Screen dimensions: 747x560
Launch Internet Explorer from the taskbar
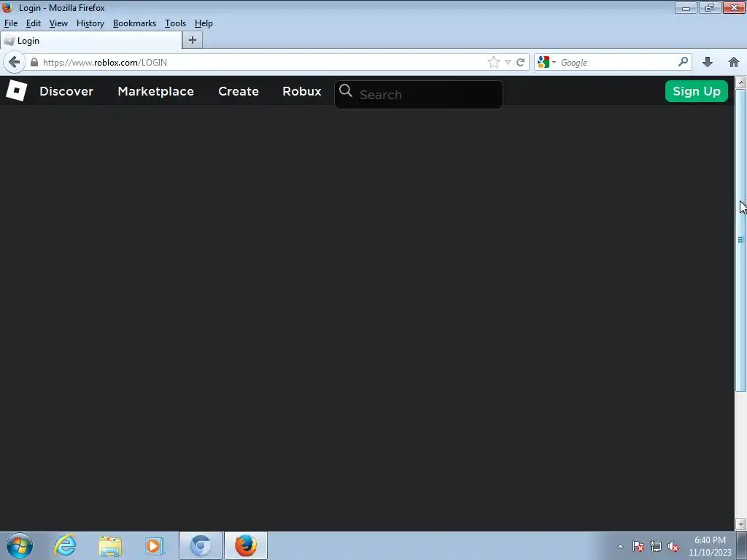(x=65, y=545)
